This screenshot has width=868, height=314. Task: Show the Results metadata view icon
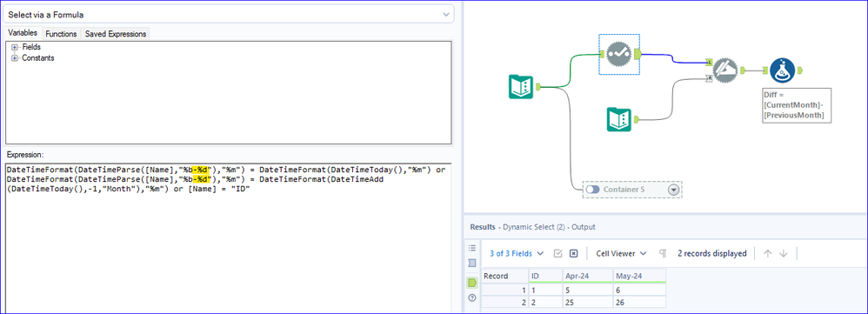pos(472,263)
